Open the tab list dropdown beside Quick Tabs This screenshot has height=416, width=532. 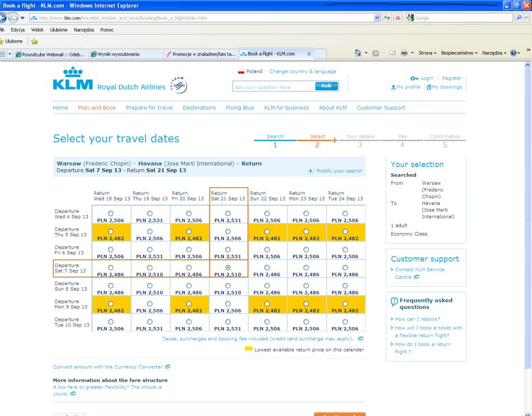click(x=10, y=54)
